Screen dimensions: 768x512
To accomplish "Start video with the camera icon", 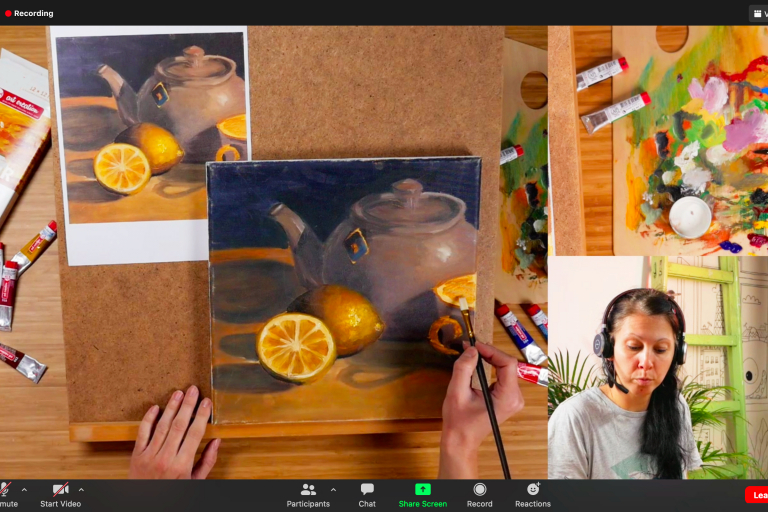I will click(61, 489).
